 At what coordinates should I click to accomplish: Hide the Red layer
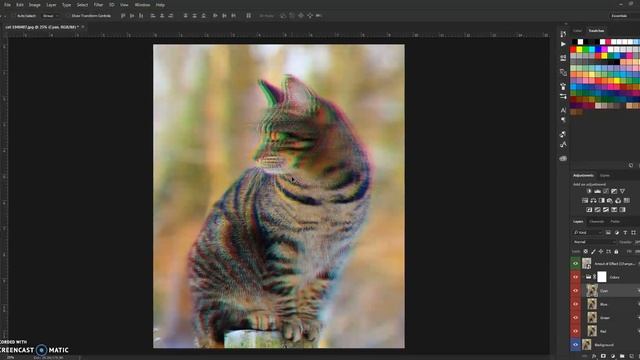coord(576,331)
